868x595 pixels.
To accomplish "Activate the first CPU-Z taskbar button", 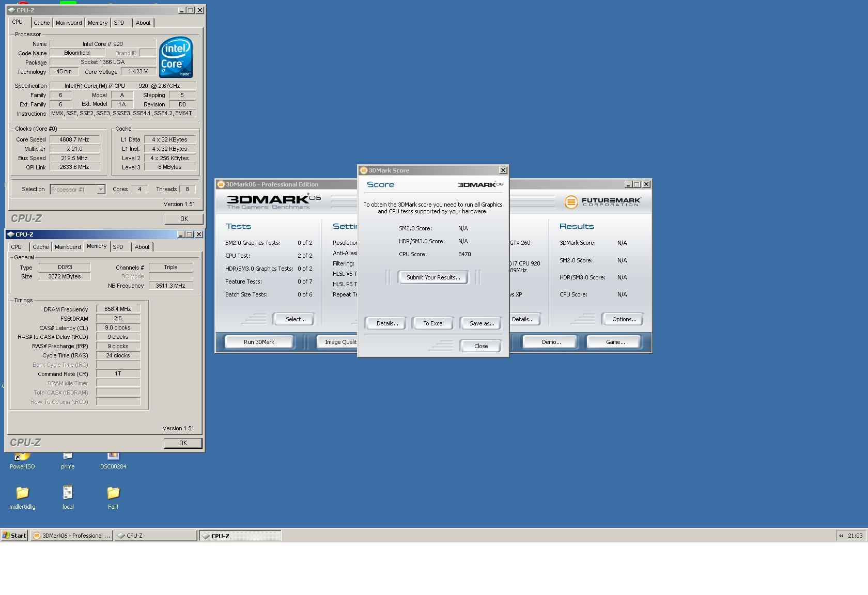I will 156,536.
